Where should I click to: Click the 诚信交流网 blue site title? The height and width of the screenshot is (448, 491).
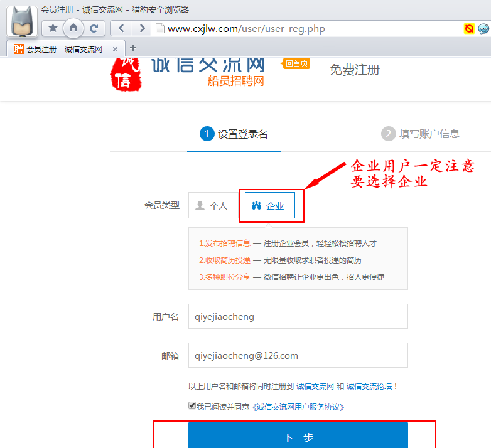[x=208, y=65]
